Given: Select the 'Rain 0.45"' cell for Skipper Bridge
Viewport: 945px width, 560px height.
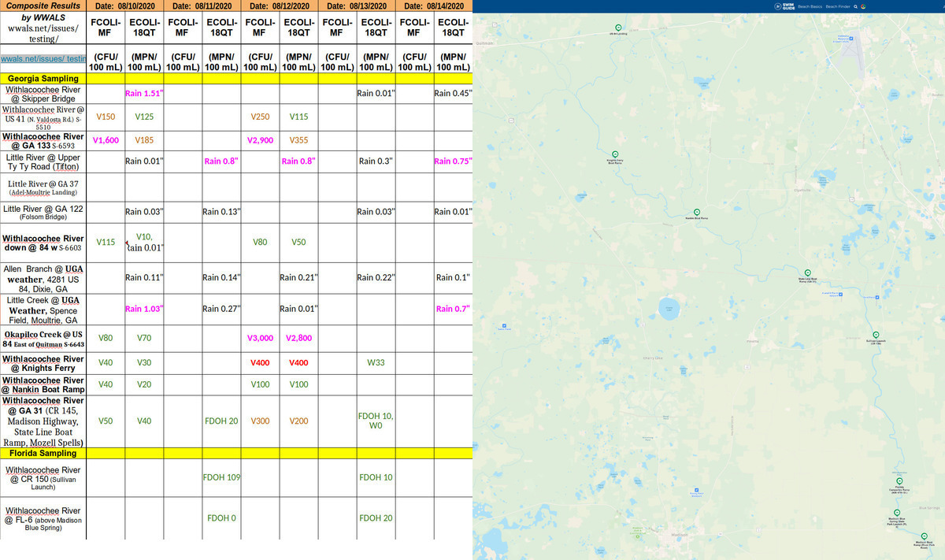Looking at the screenshot, I should coord(454,94).
